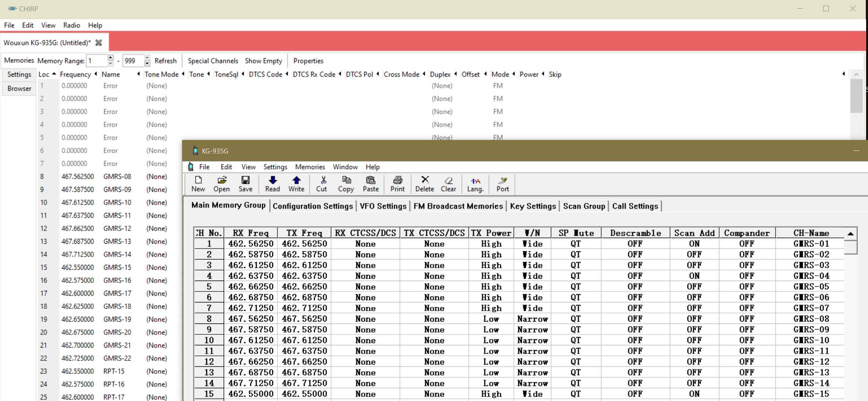Click the Clear eraser icon
Screen dimensions: 868x401
[x=448, y=184]
